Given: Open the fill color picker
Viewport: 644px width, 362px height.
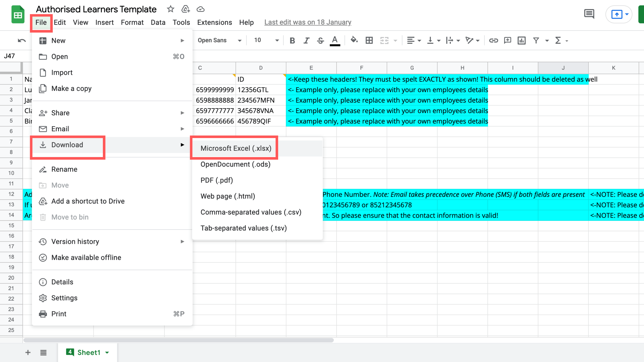Looking at the screenshot, I should pos(354,40).
